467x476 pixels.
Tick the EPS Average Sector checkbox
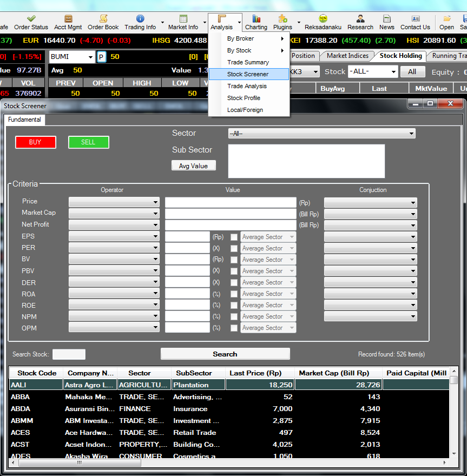coord(234,237)
